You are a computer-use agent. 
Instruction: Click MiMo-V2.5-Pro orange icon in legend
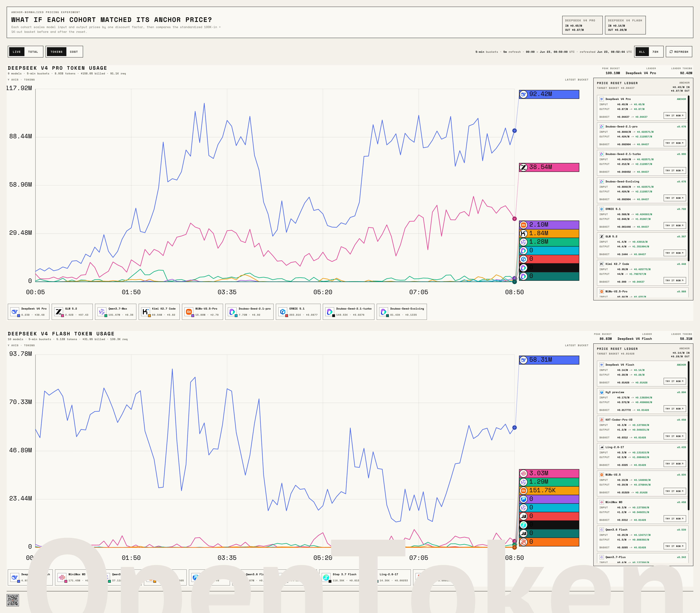click(189, 312)
